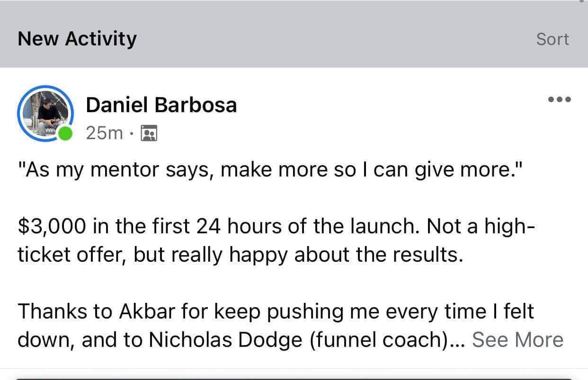
Task: Tap the group audience icon beside 25m
Action: click(x=150, y=134)
